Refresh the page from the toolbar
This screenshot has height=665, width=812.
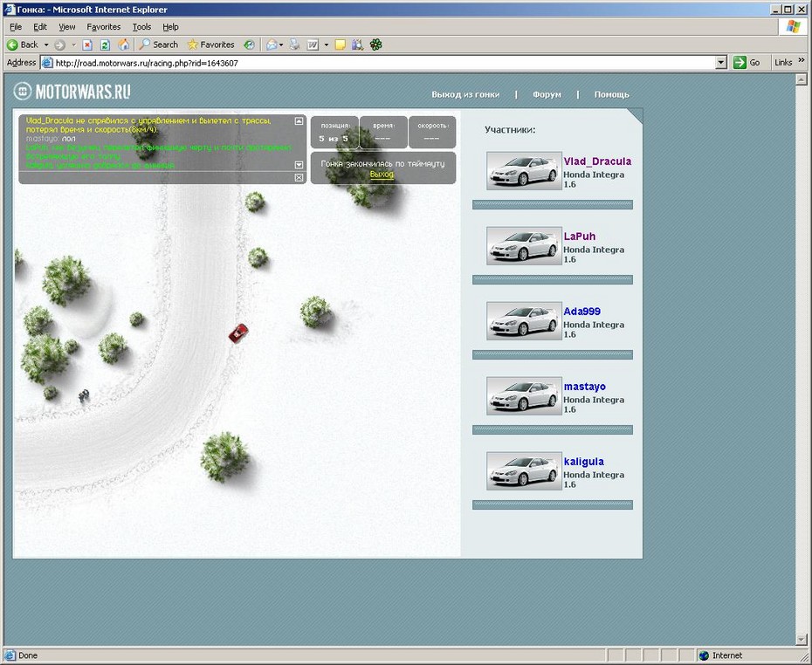coord(105,45)
